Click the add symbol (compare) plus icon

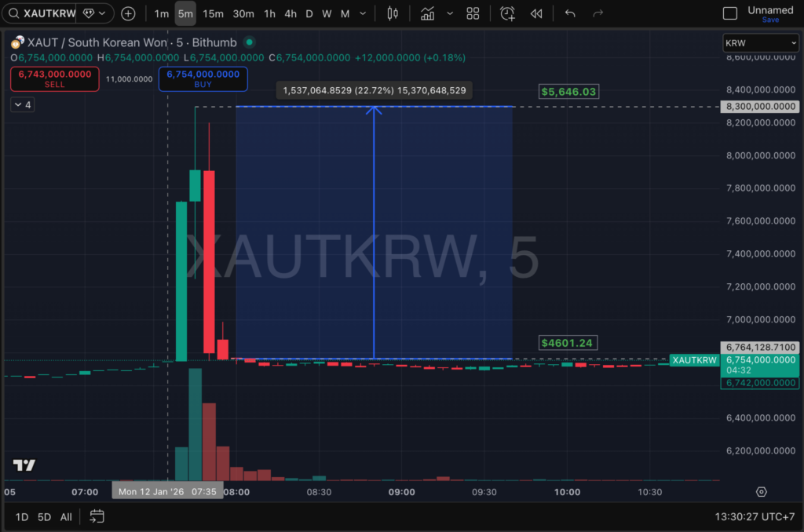[x=128, y=13]
